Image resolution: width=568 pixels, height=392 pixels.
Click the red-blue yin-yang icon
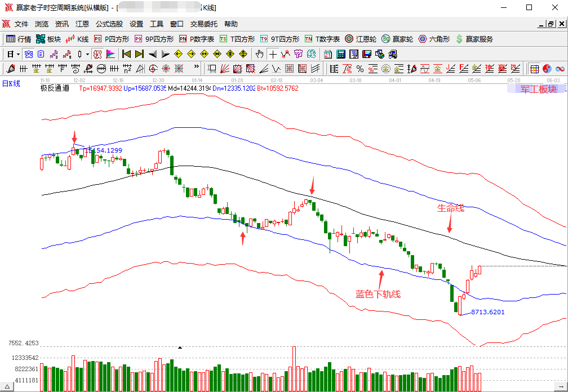(547, 68)
